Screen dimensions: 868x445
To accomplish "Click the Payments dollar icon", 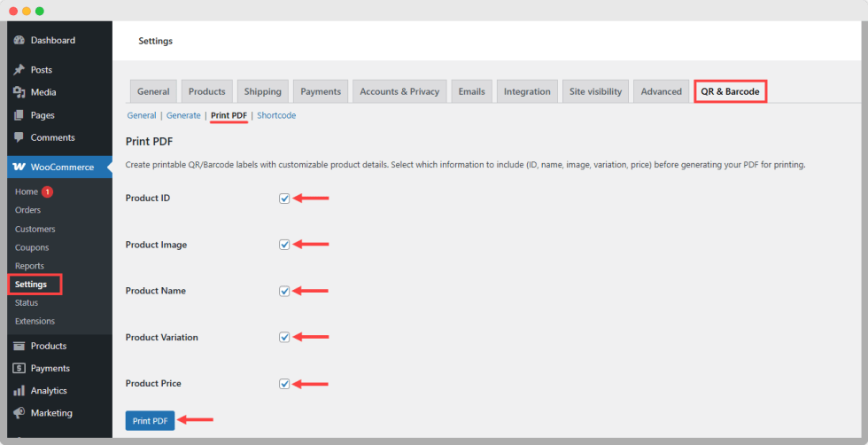I will tap(19, 368).
